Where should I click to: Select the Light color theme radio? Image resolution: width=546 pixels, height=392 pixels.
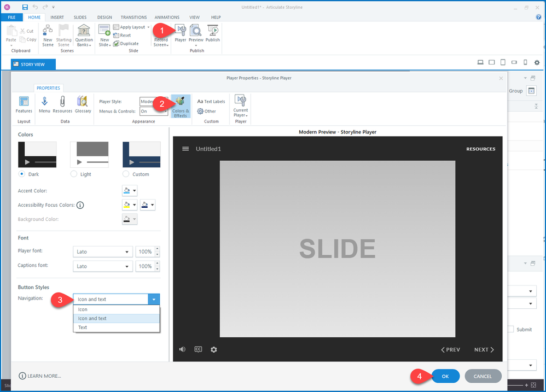coord(74,174)
